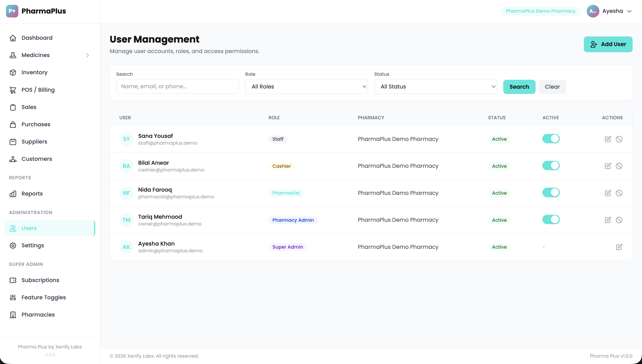The width and height of the screenshot is (642, 364).
Task: Toggle active switch for Nida Farooq
Action: 551,193
